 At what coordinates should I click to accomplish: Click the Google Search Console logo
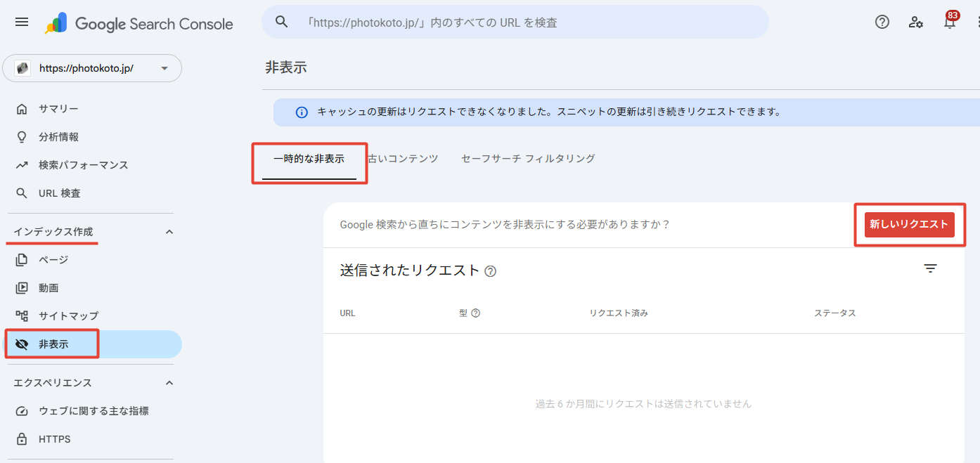[139, 23]
